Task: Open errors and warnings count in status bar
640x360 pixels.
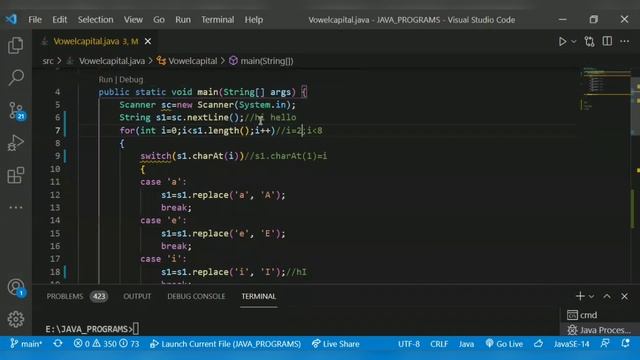Action: 106,344
